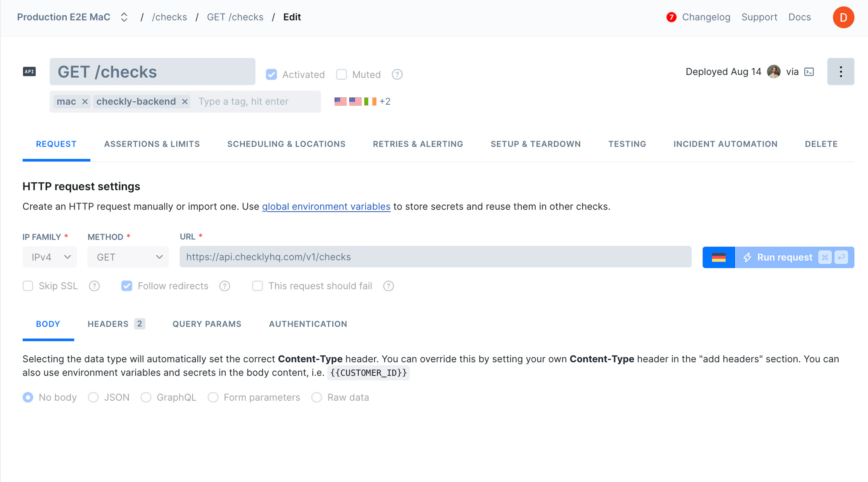Uncheck the Activated checkbox
The width and height of the screenshot is (868, 482).
coord(271,74)
